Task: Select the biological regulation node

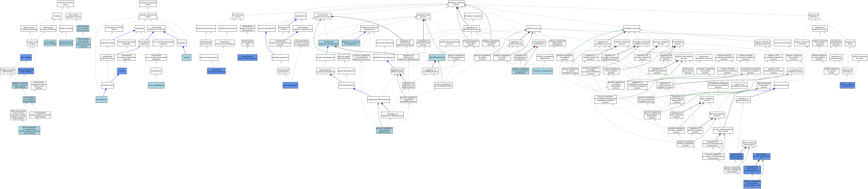Action: (x=473, y=16)
